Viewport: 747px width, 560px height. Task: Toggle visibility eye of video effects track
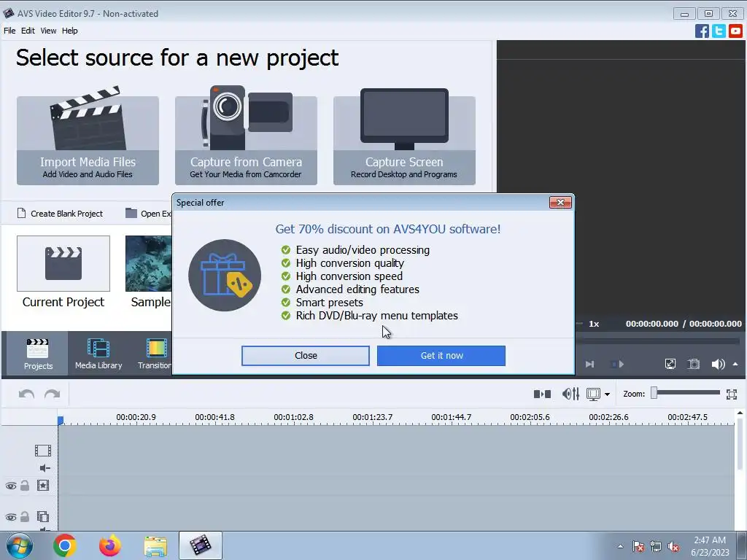tap(10, 486)
